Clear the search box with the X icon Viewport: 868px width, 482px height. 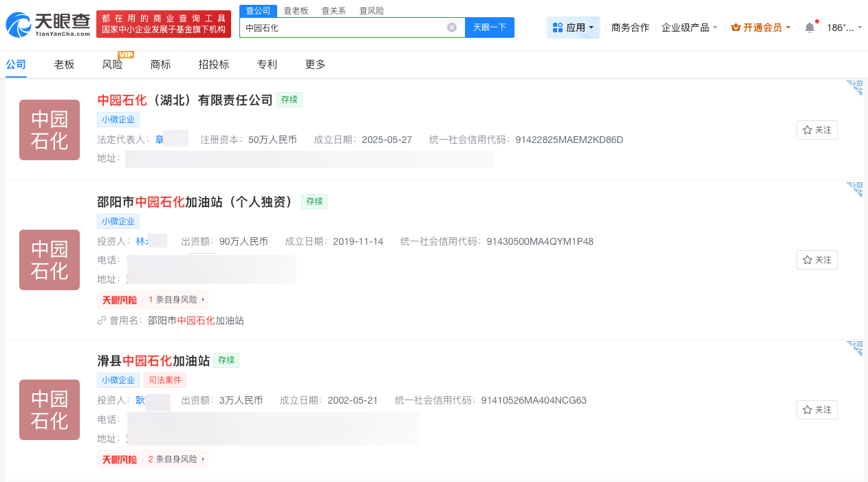tap(452, 27)
